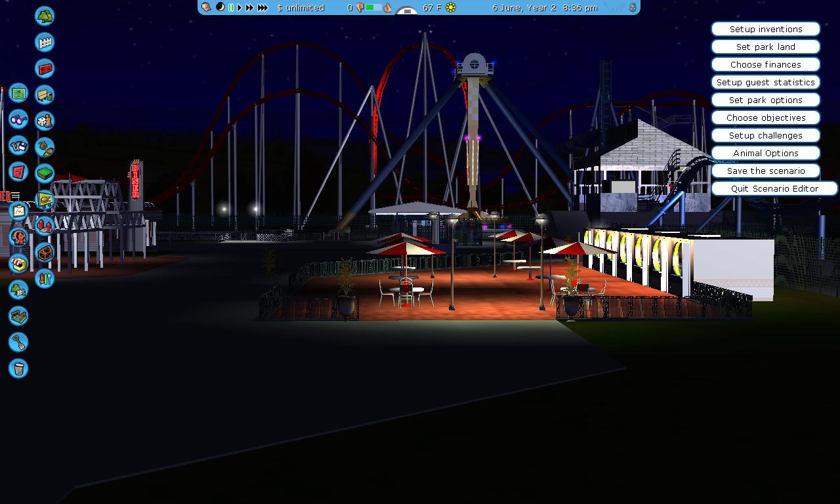This screenshot has width=840, height=504.
Task: Open Choose objectives menu
Action: pos(765,117)
